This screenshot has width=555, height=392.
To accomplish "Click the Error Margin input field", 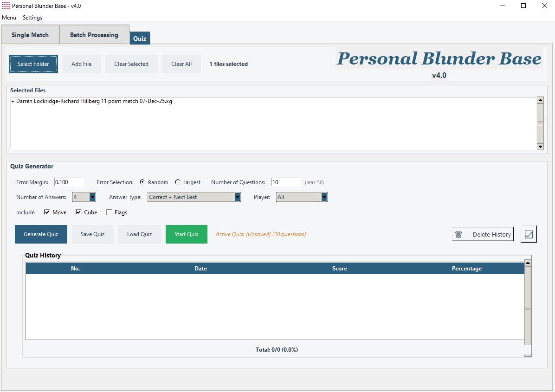I will click(x=69, y=182).
